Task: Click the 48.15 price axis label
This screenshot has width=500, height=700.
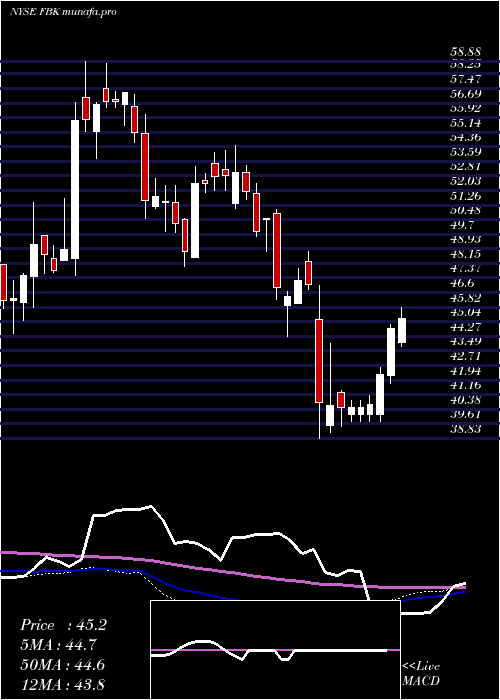Action: 465,254
